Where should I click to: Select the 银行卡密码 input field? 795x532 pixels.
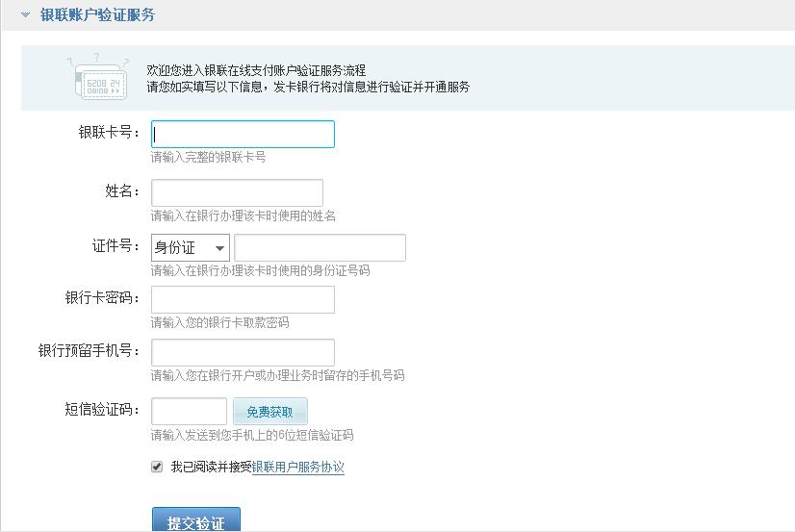coord(243,299)
